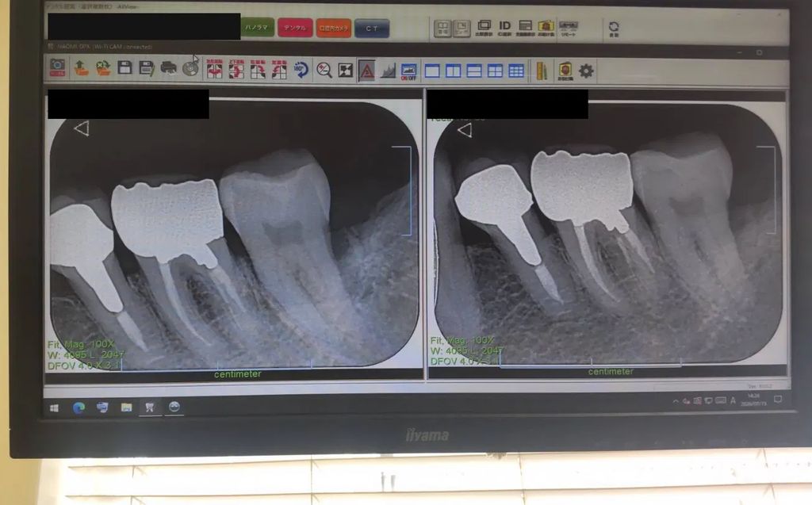Screen dimensions: 812x505
Task: Switch to two-row stacked layout
Action: pos(474,71)
